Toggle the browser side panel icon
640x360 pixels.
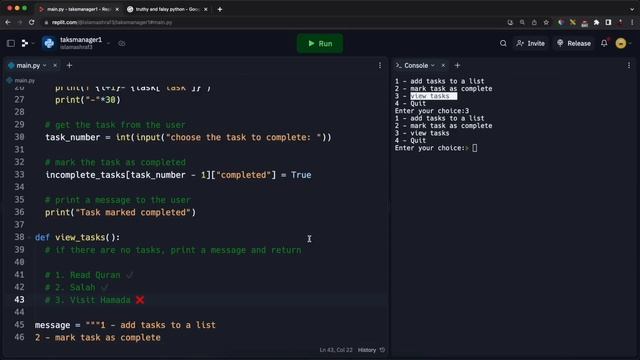click(608, 22)
